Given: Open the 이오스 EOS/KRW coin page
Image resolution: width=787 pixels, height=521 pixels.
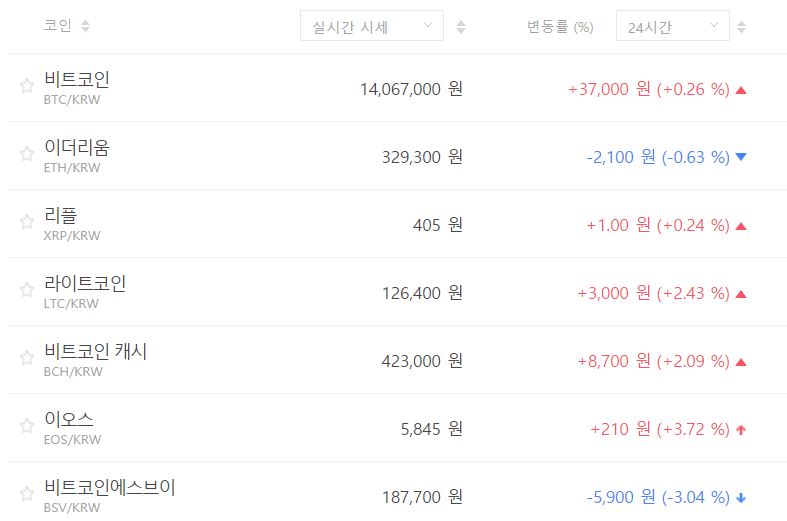Looking at the screenshot, I should (x=69, y=420).
